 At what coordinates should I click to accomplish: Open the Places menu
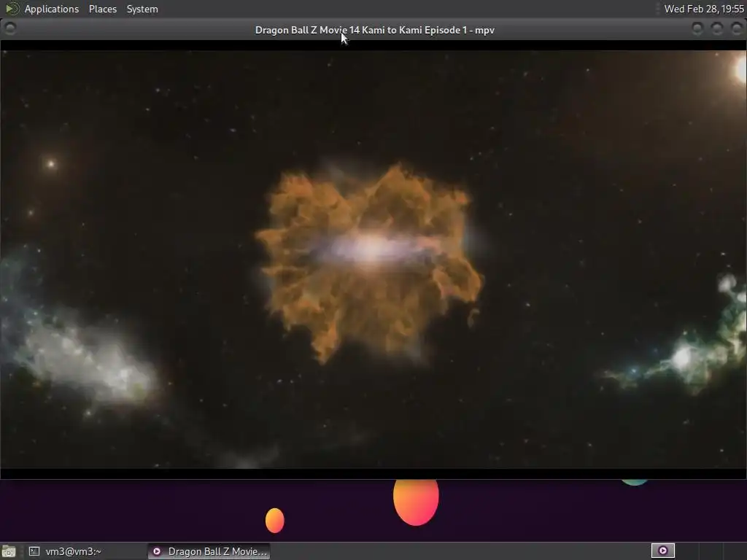102,9
